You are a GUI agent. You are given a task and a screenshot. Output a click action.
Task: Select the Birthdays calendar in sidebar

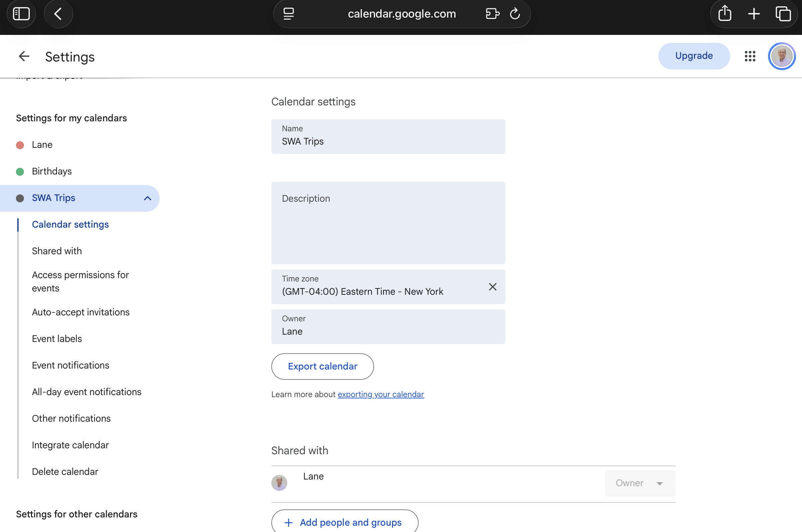(x=52, y=171)
